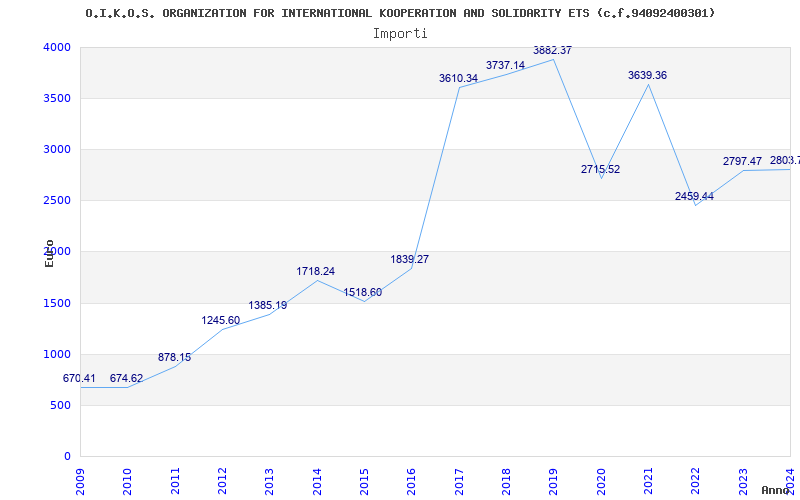Select the peak value 3882.37 label
Image resolution: width=800 pixels, height=500 pixels.
point(553,51)
